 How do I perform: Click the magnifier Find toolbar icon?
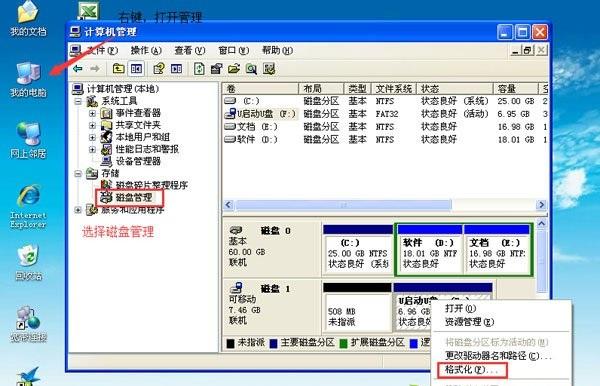pos(251,69)
